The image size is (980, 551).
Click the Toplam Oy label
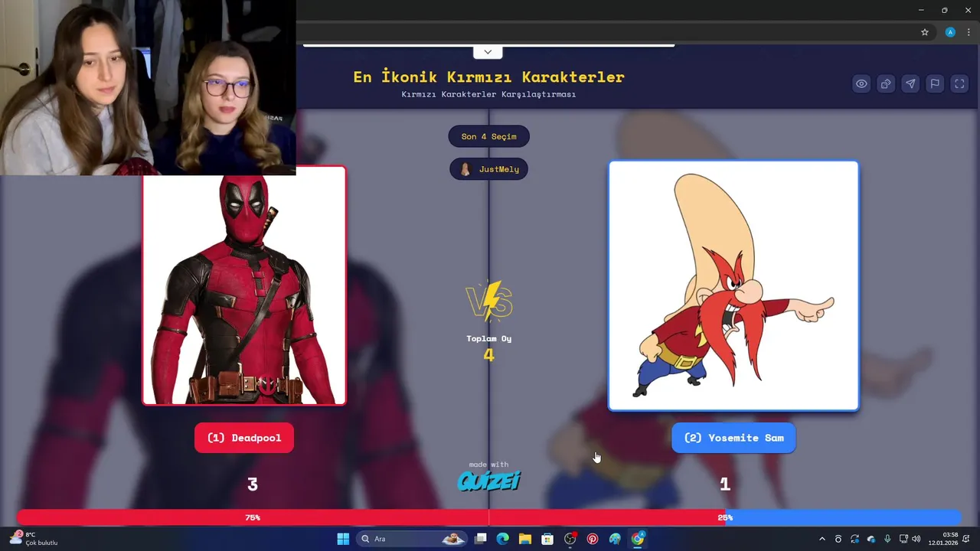[488, 338]
